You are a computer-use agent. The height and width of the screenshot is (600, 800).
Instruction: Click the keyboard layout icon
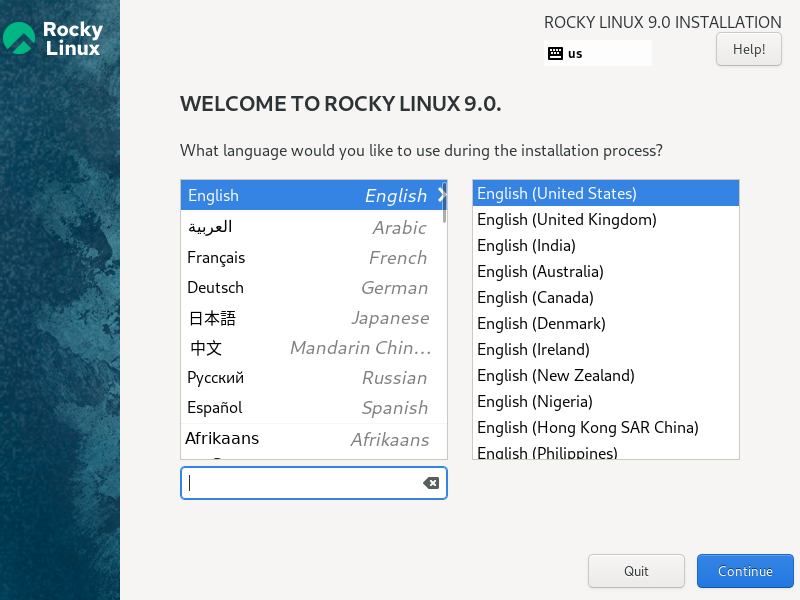pyautogui.click(x=555, y=53)
